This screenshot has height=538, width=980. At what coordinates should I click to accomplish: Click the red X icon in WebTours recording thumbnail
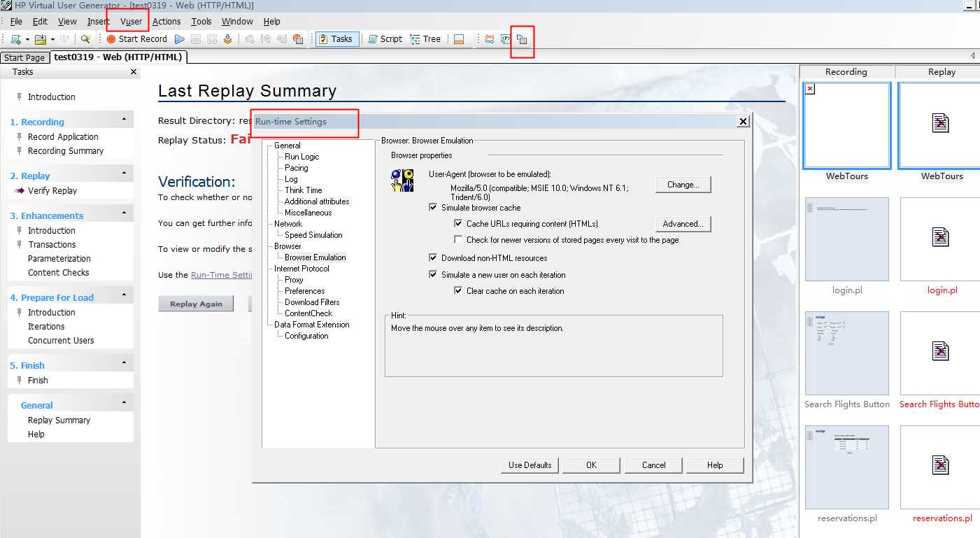tap(810, 89)
